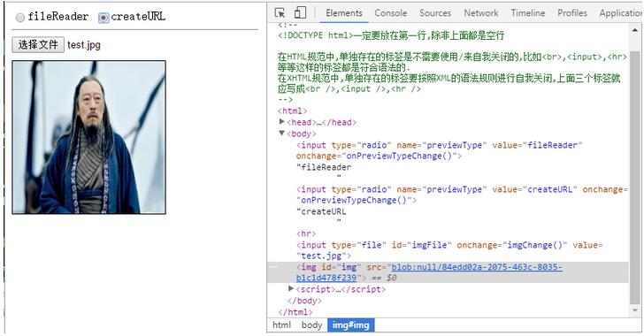644x336 pixels.
Task: Select the opening html tag line
Action: [293, 111]
